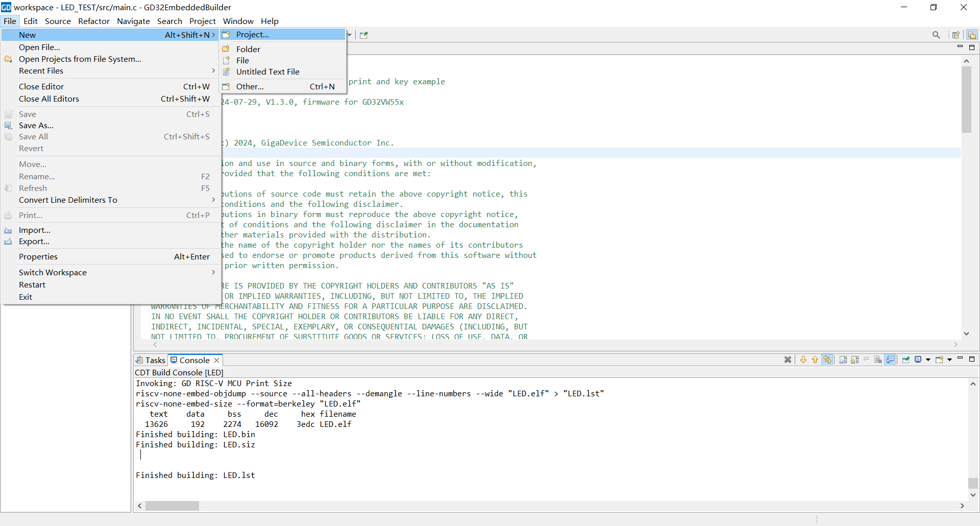
Task: Open the Display Selected Console dropdown arrow
Action: 928,360
